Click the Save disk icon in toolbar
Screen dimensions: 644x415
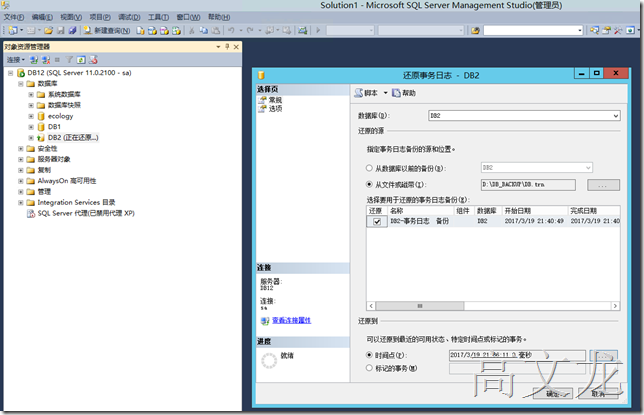click(x=61, y=30)
